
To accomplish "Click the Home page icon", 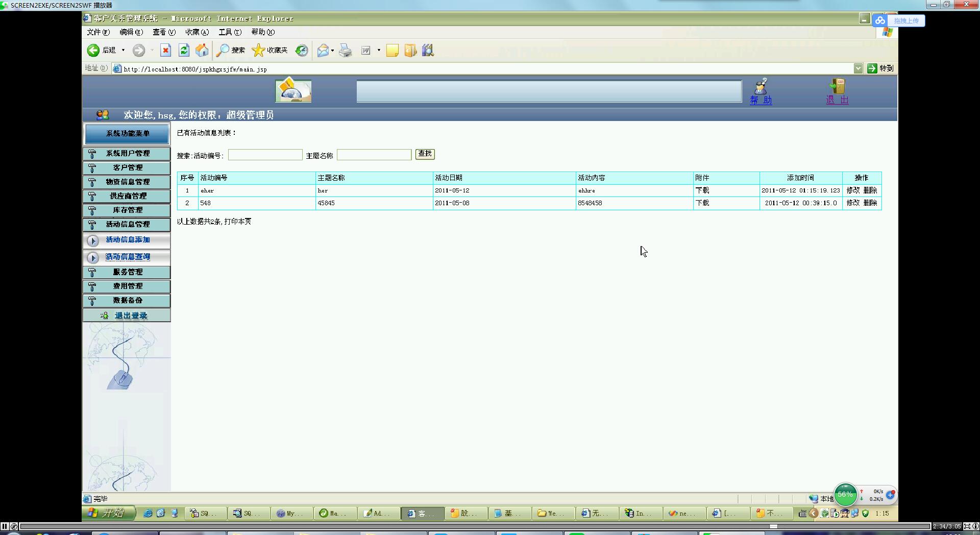I will [x=202, y=50].
